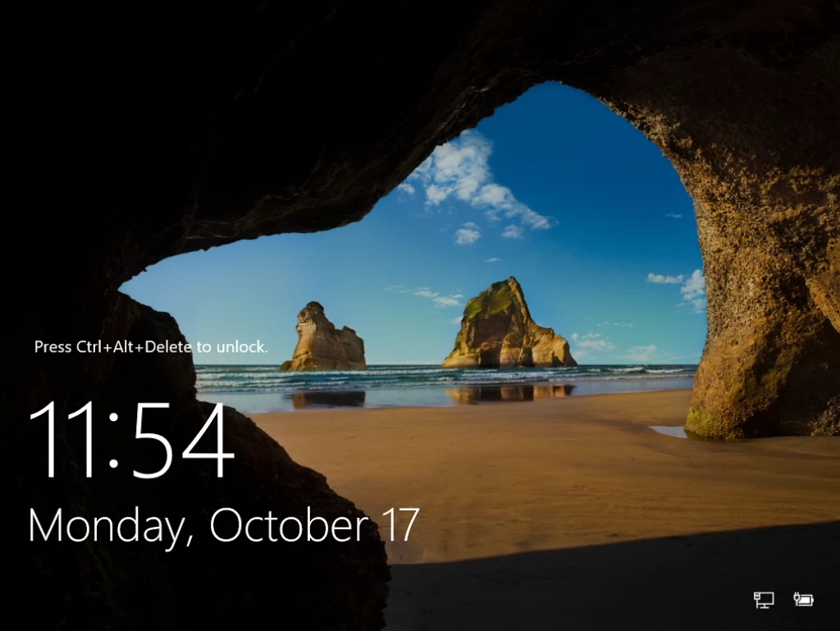Click the battery power status icon

click(803, 599)
